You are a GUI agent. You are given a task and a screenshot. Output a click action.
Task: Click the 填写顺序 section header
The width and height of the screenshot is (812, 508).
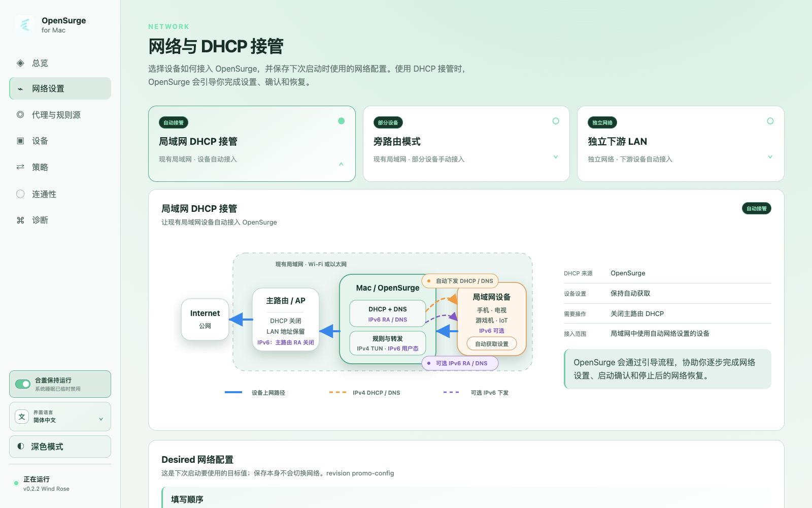click(x=187, y=499)
